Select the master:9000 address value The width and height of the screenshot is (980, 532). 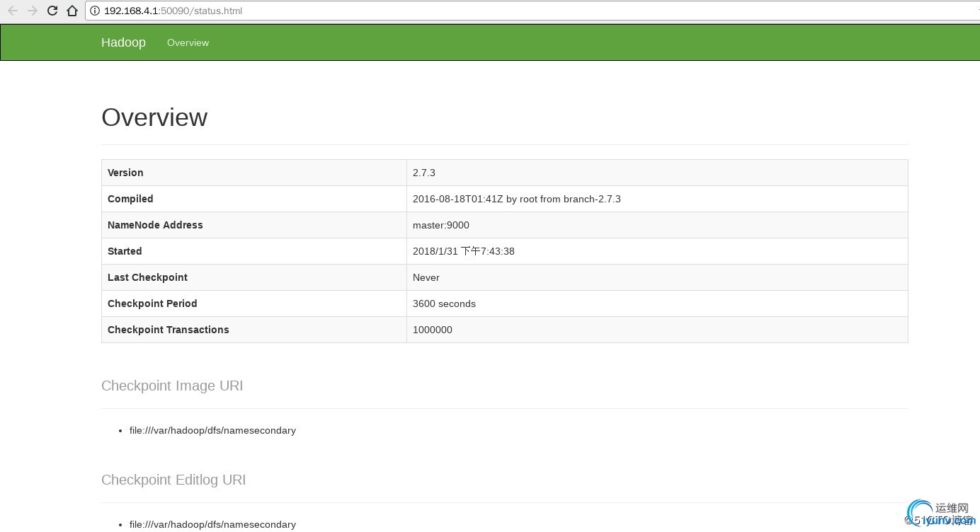point(441,225)
